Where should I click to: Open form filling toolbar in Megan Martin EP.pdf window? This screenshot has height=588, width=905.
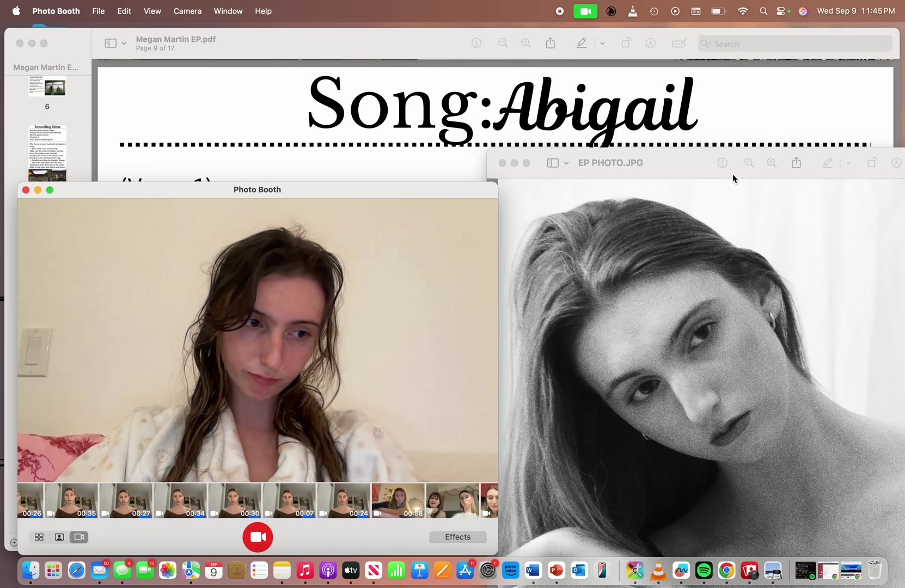[679, 43]
